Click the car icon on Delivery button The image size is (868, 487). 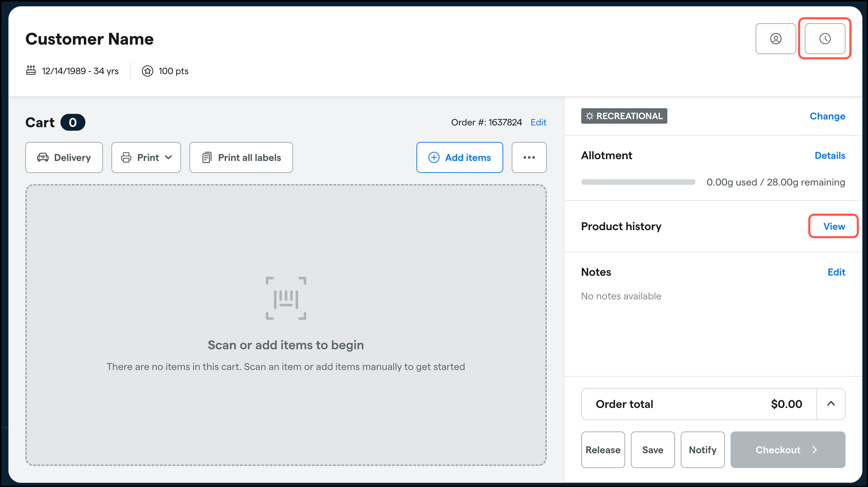tap(43, 157)
